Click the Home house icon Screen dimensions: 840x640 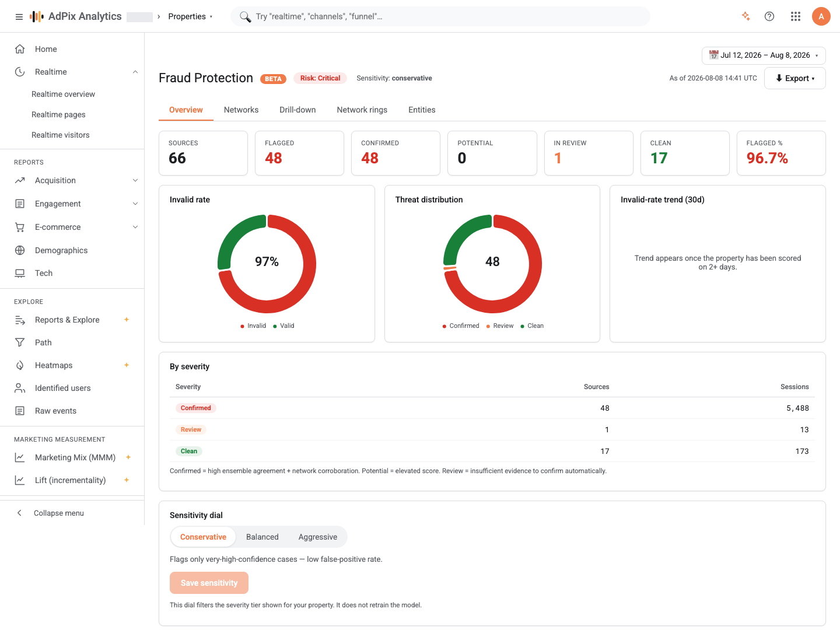click(x=20, y=49)
